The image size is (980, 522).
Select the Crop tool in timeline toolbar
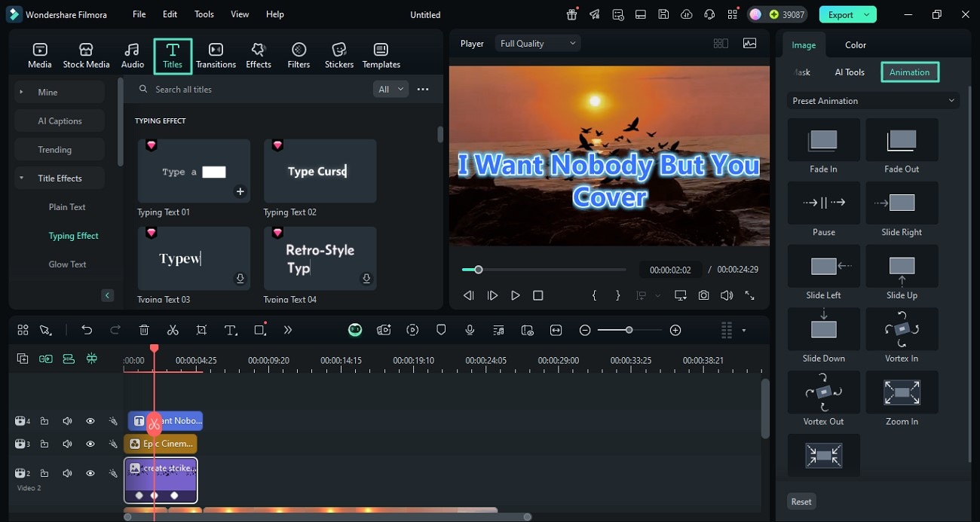click(x=201, y=330)
